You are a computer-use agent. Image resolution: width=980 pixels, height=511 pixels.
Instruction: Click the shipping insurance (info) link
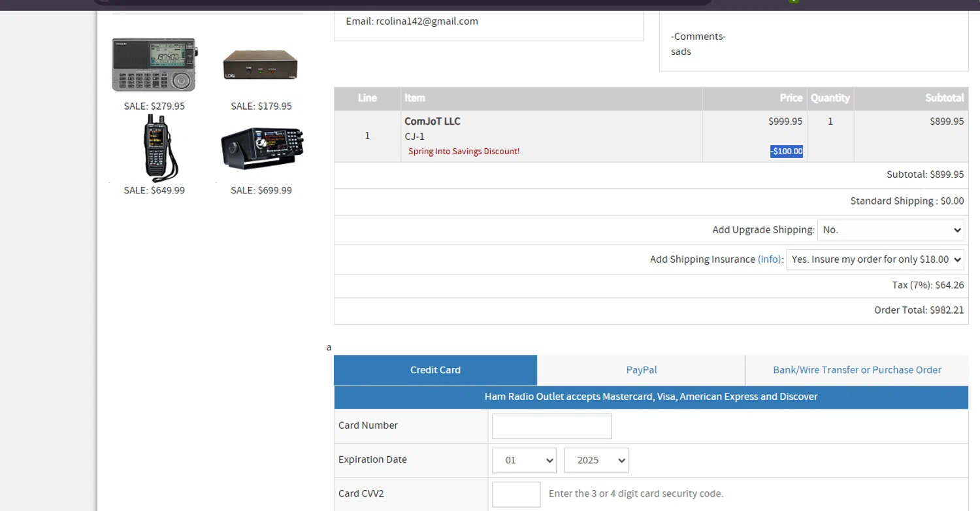pos(770,259)
